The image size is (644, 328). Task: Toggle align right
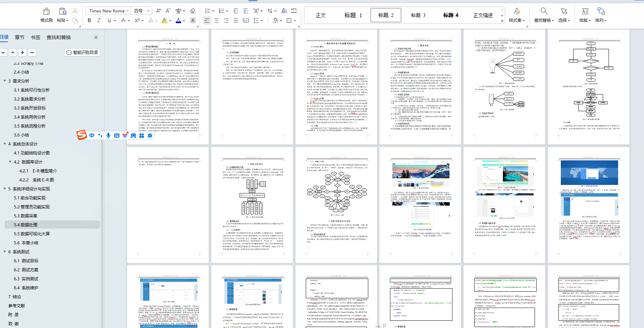point(226,20)
